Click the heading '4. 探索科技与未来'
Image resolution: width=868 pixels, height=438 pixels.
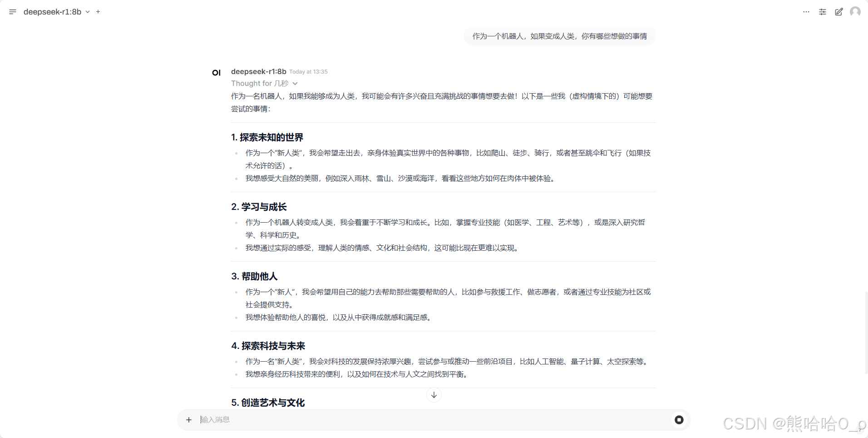point(268,346)
